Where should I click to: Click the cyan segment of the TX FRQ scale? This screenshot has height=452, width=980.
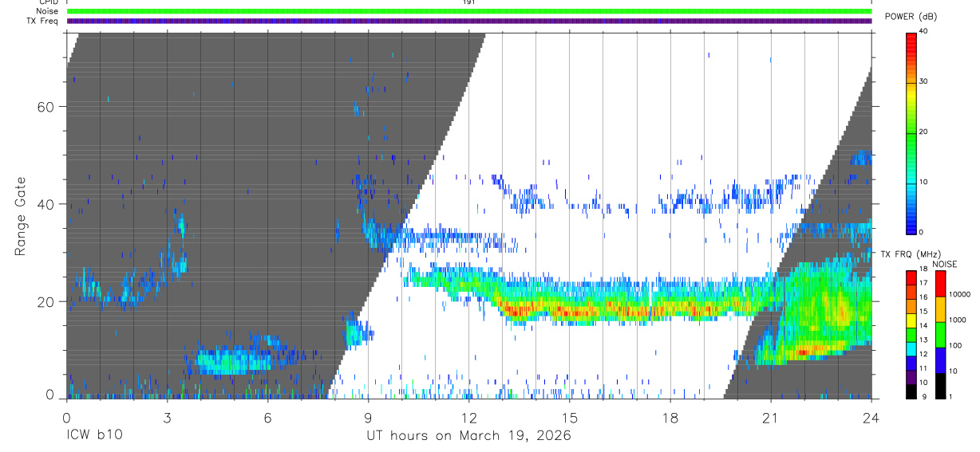click(x=911, y=348)
